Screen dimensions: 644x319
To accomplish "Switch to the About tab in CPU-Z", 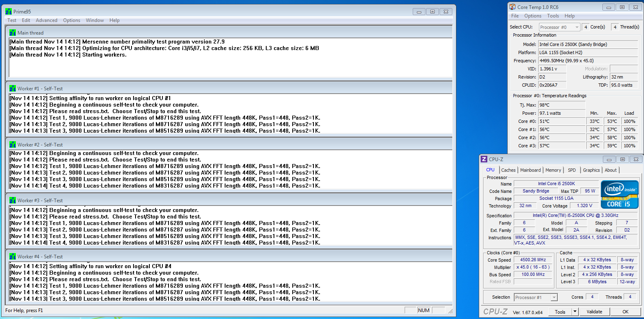I will click(x=611, y=170).
